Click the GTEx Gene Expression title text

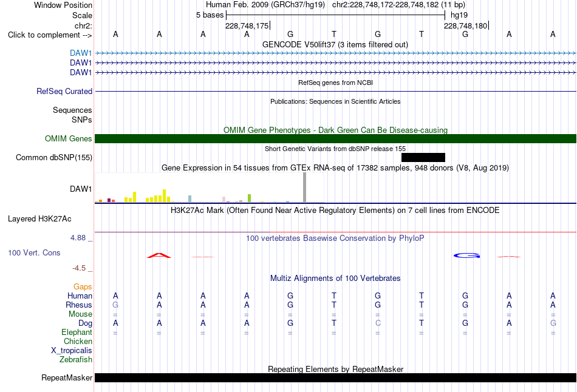[x=335, y=167]
